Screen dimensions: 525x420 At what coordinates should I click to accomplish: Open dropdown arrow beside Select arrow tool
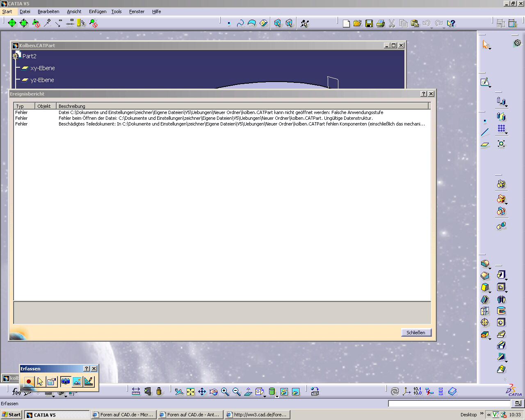(490, 48)
